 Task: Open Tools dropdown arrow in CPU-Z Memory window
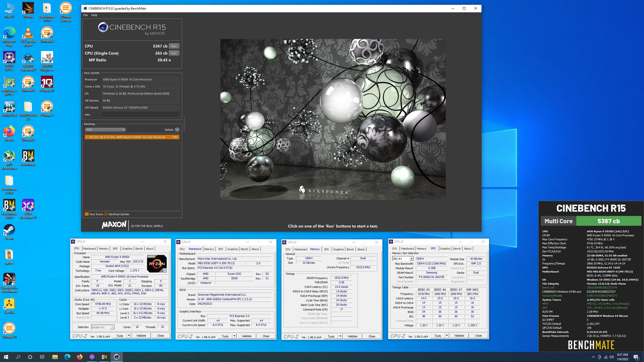(340, 336)
